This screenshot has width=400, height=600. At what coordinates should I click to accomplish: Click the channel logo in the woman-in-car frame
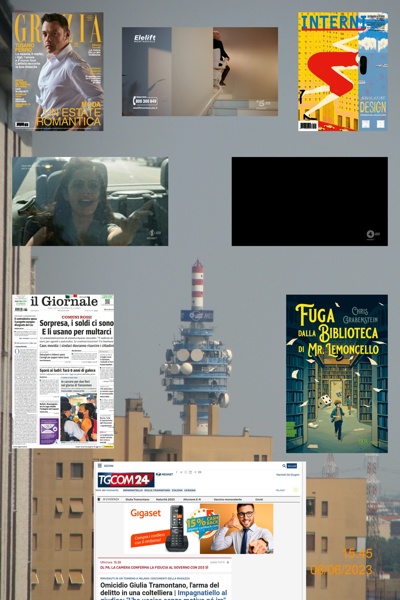coord(156,234)
